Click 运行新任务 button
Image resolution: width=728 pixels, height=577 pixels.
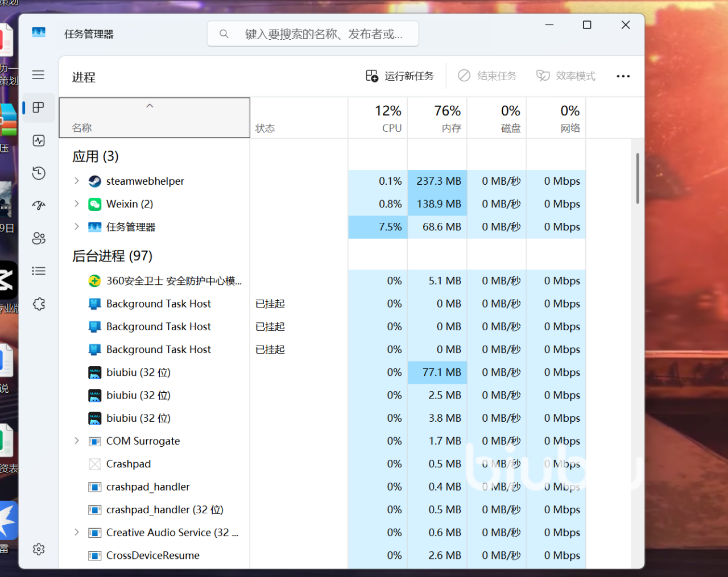click(x=400, y=76)
